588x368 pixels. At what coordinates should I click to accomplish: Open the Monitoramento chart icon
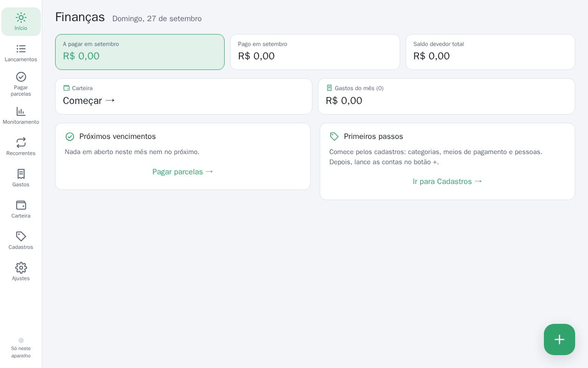pyautogui.click(x=21, y=111)
